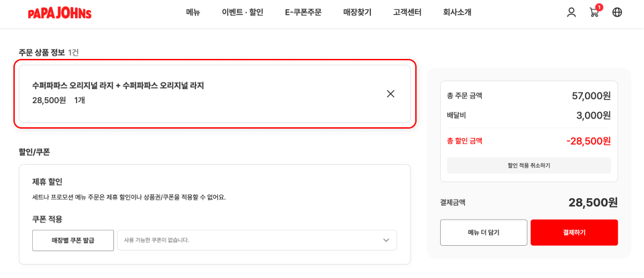Image resolution: width=644 pixels, height=278 pixels.
Task: Click the cart badge showing 1
Action: 599,7
